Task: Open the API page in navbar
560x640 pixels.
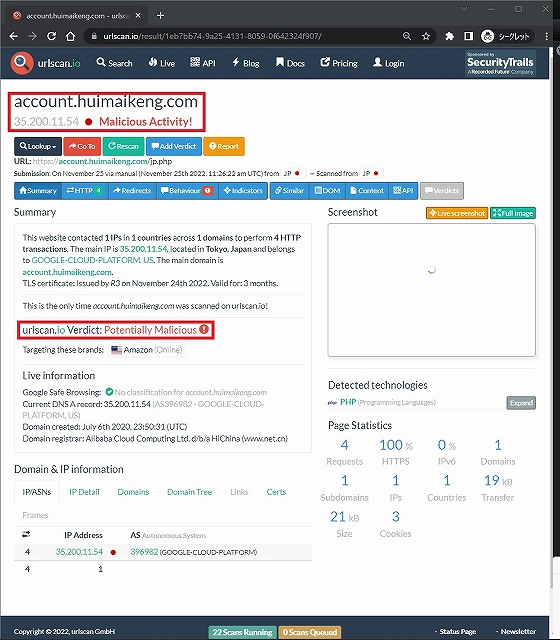Action: point(203,63)
